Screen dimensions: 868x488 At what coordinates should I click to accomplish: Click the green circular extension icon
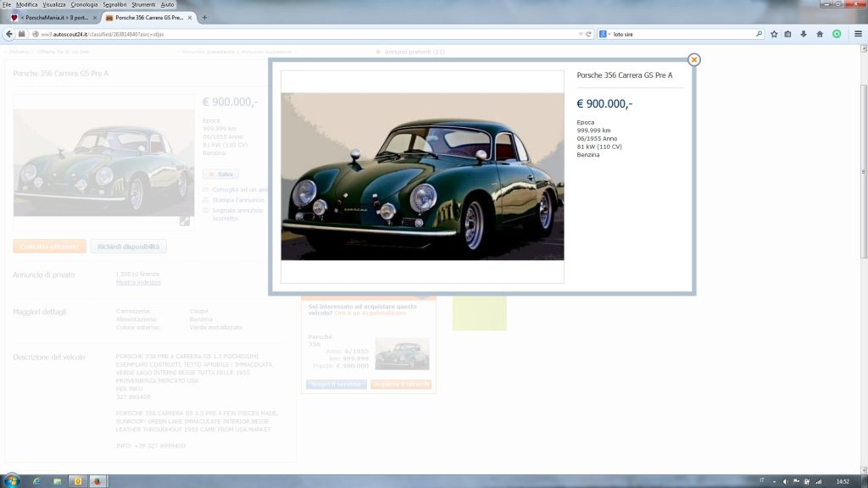(x=837, y=34)
